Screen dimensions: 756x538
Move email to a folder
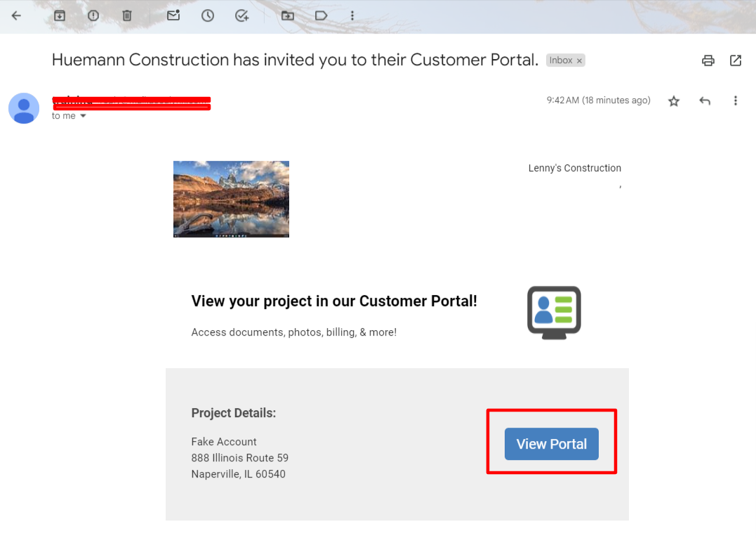(288, 16)
